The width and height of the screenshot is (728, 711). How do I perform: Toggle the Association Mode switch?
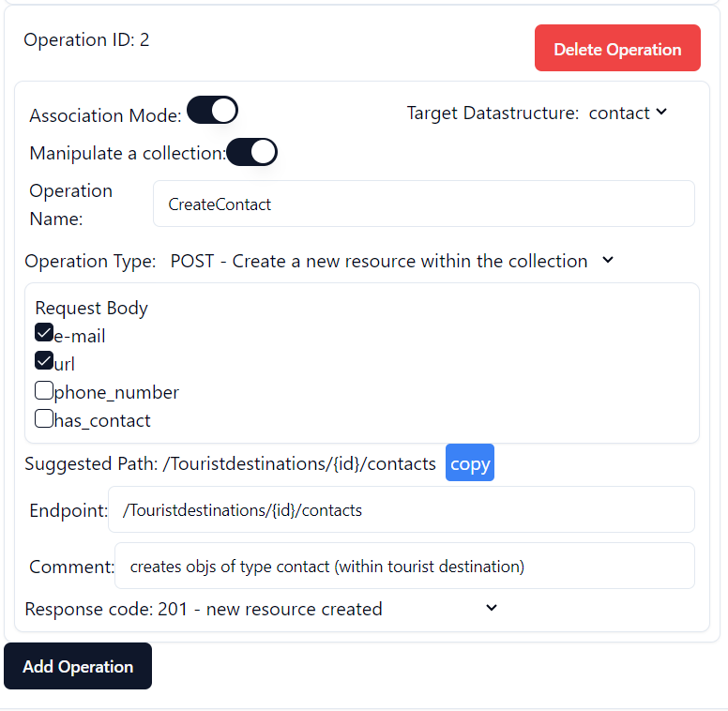point(212,111)
